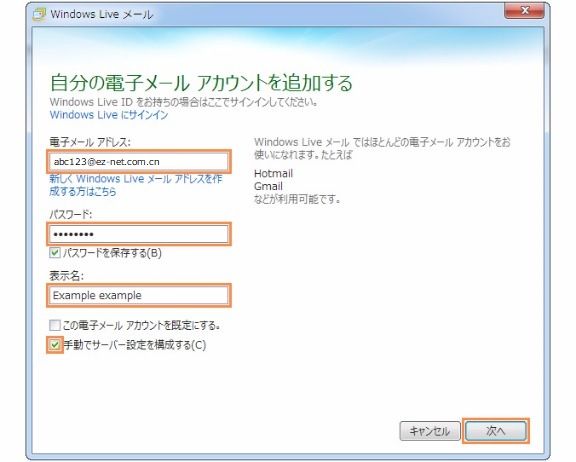Image resolution: width=576 pixels, height=462 pixels.
Task: Click the Windows Live メール title bar text
Action: 102,14
